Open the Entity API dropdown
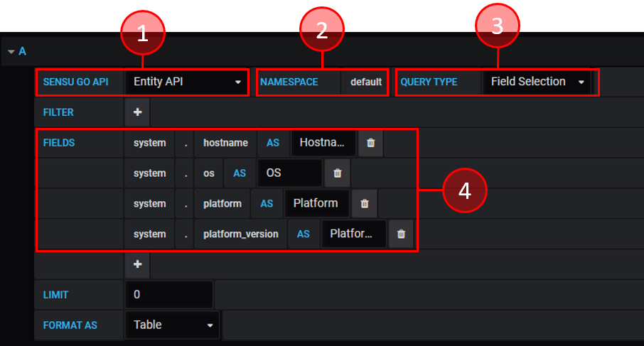This screenshot has height=346, width=644. [x=187, y=82]
